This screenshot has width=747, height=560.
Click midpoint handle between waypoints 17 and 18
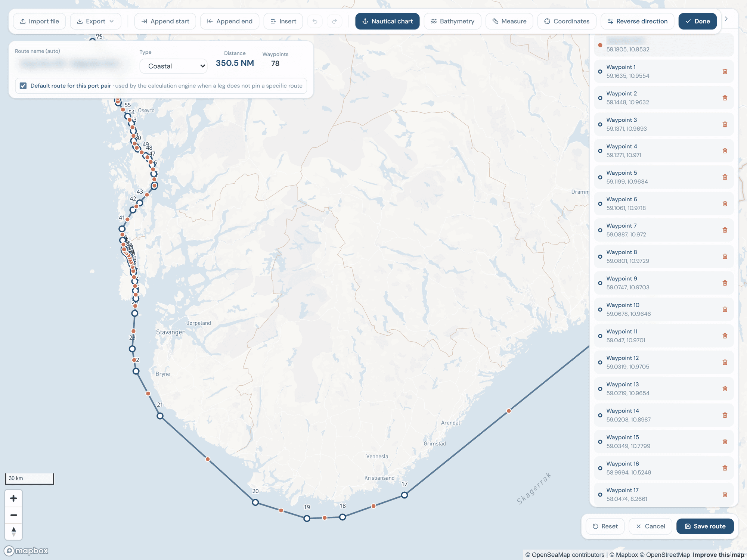pos(373,506)
